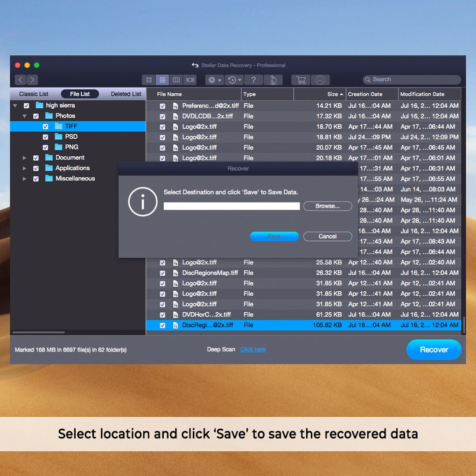Toggle checkbox for DiscRegionsMap.tiff file
This screenshot has width=476, height=476.
click(163, 273)
